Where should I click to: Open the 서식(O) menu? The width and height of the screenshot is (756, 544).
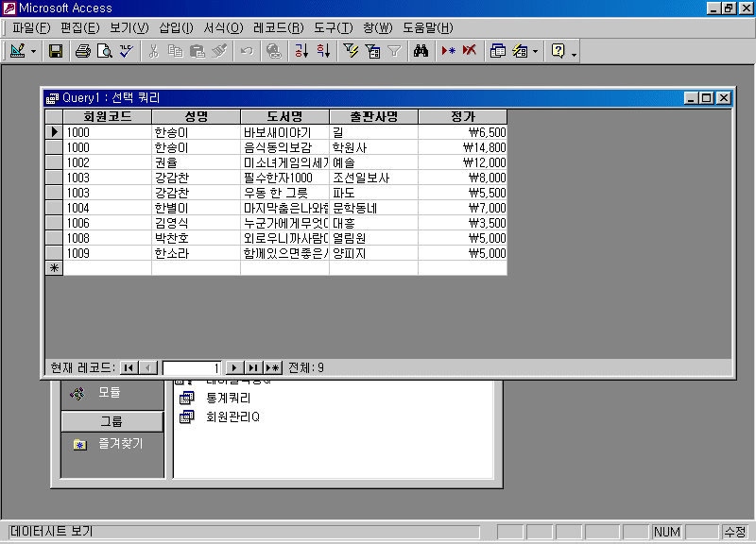tap(223, 28)
